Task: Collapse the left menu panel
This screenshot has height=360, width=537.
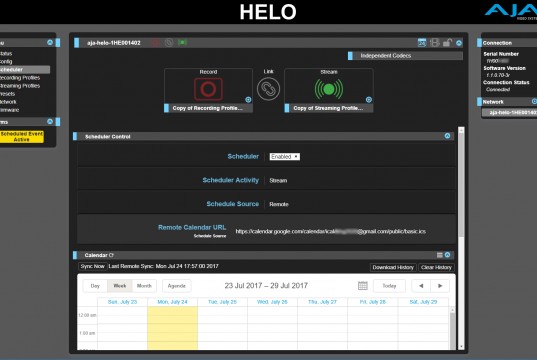Action: (x=50, y=42)
